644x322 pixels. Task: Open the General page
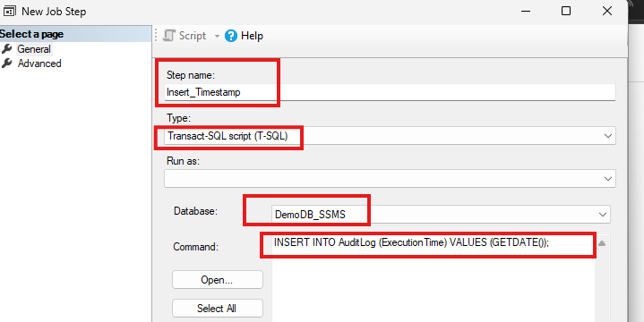coord(34,49)
